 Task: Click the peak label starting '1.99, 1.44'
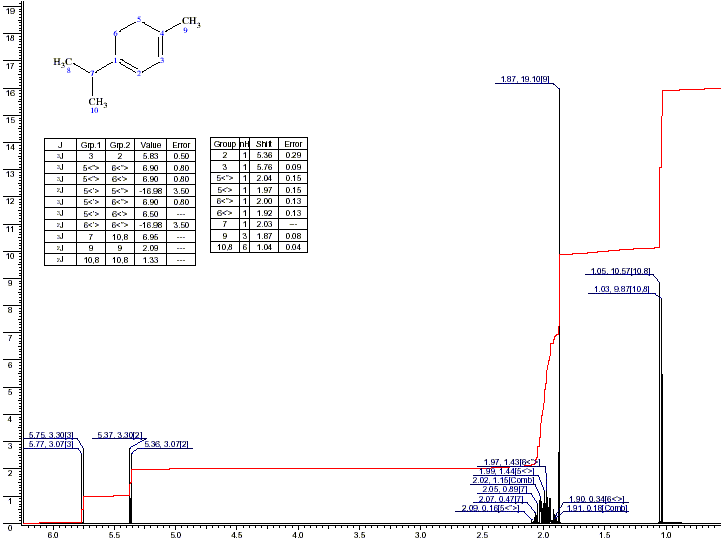pyautogui.click(x=507, y=471)
